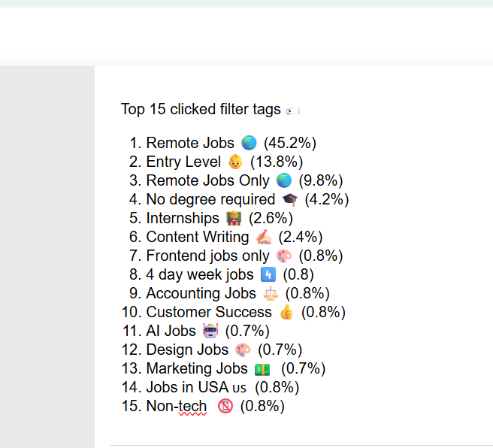Viewport: 493px width, 448px height.
Task: Click the globe emoji after Remote Jobs Only
Action: pyautogui.click(x=283, y=180)
